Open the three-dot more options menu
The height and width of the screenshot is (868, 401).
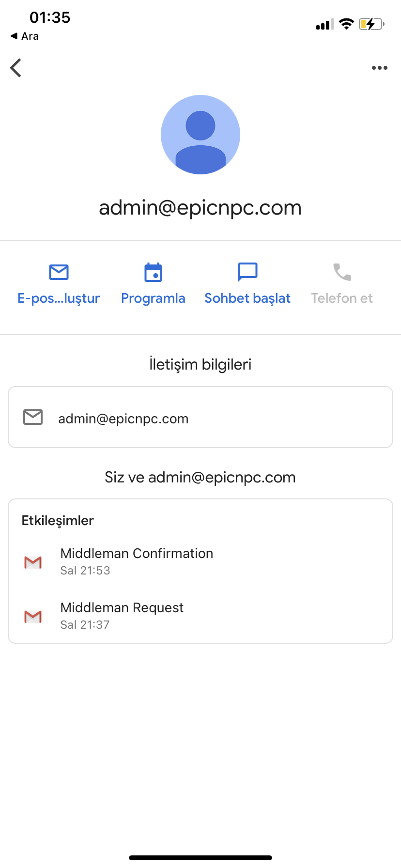379,68
